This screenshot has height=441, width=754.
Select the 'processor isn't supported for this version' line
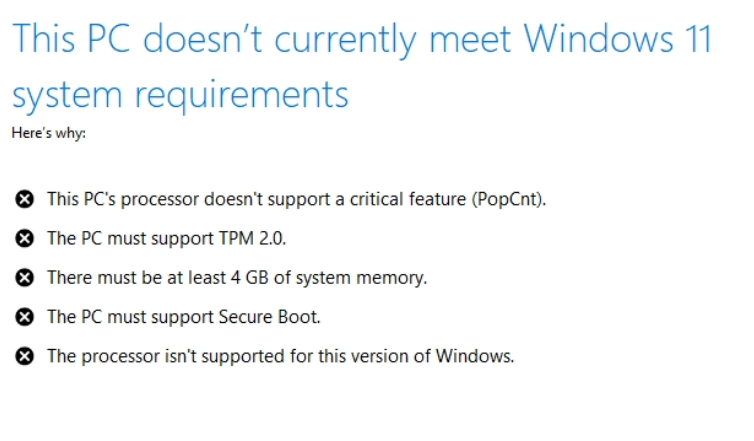coord(280,356)
